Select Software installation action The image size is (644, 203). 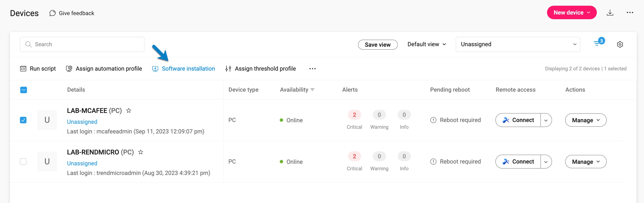pyautogui.click(x=184, y=69)
